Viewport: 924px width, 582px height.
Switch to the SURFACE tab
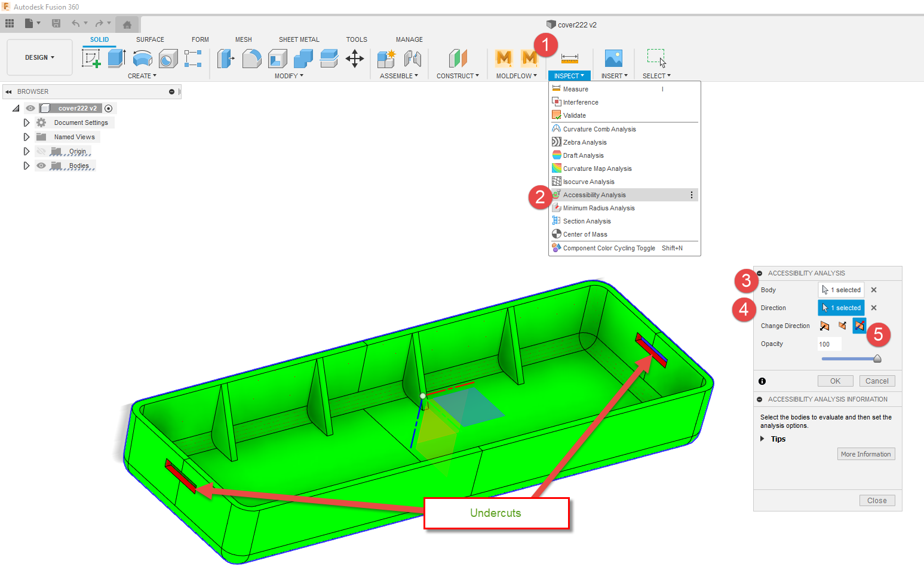150,39
